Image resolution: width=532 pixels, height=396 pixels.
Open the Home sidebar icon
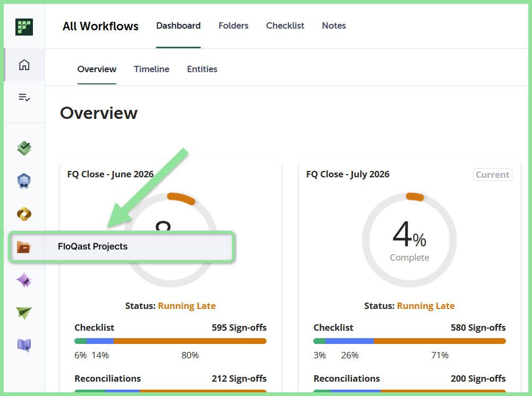click(24, 64)
